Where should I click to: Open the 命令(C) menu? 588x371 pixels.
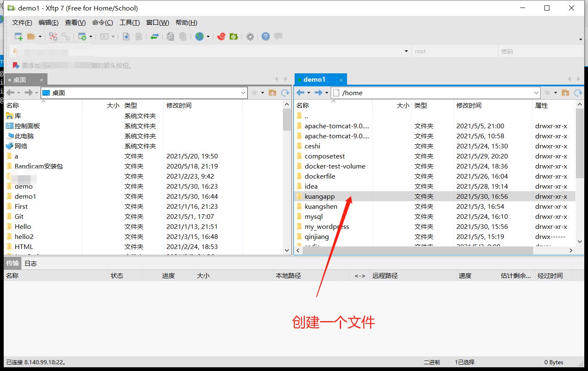(x=102, y=23)
